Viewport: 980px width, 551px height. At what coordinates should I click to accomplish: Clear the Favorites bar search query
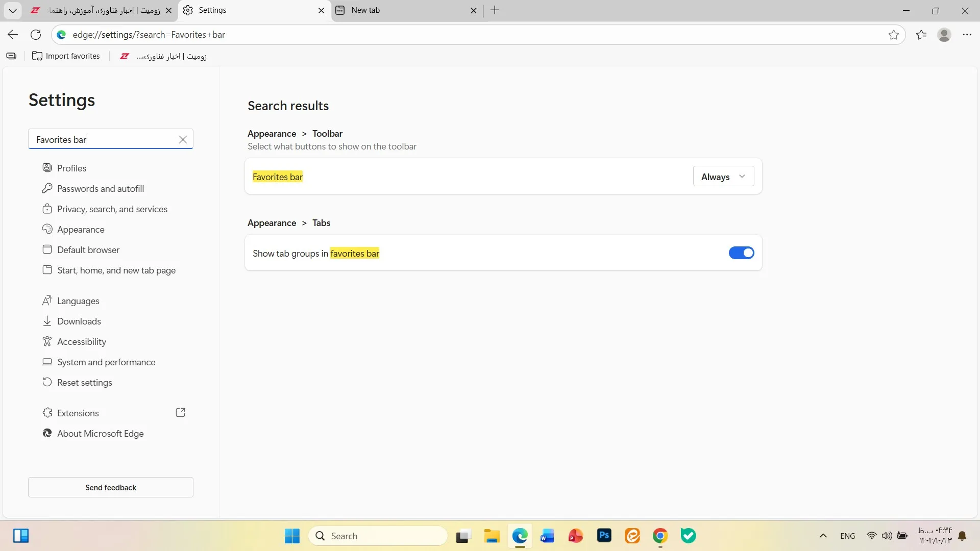pos(183,139)
